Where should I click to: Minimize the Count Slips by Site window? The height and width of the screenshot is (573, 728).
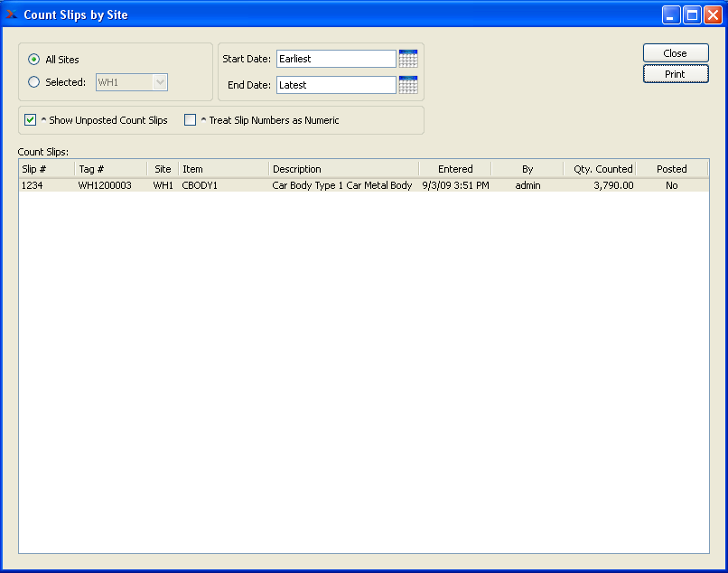pos(670,14)
